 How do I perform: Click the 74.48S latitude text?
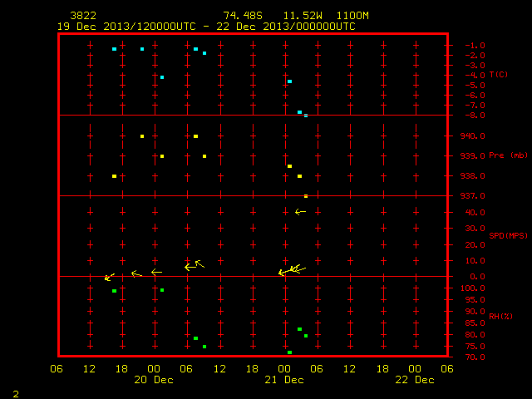[243, 16]
